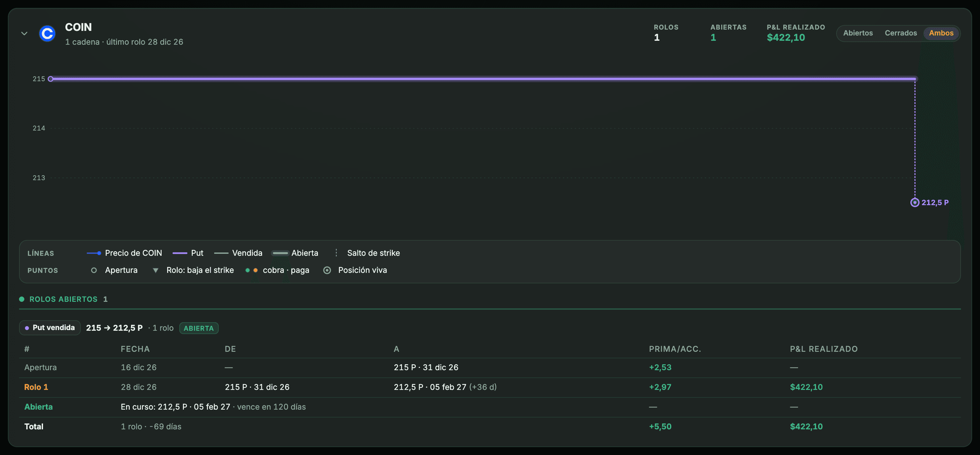Click the Abierta row label in table
Image resolution: width=980 pixels, height=455 pixels.
pyautogui.click(x=38, y=407)
